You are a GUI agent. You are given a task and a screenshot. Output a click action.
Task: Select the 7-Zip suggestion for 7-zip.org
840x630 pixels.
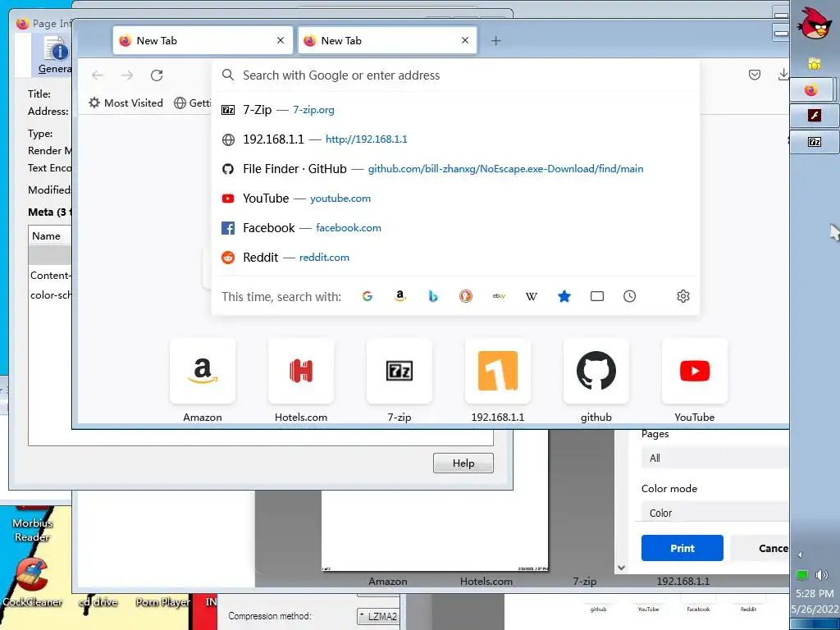[455, 110]
